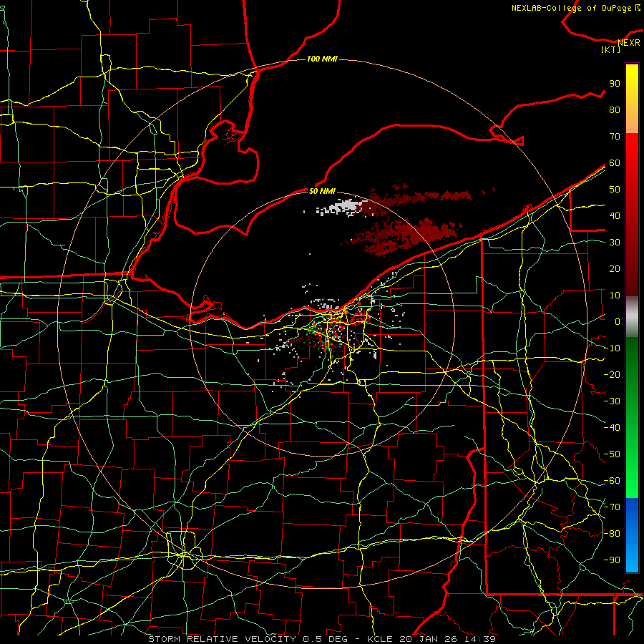The image size is (644, 644).
Task: Click the positive 10 velocity scale label
Action: pyautogui.click(x=615, y=296)
